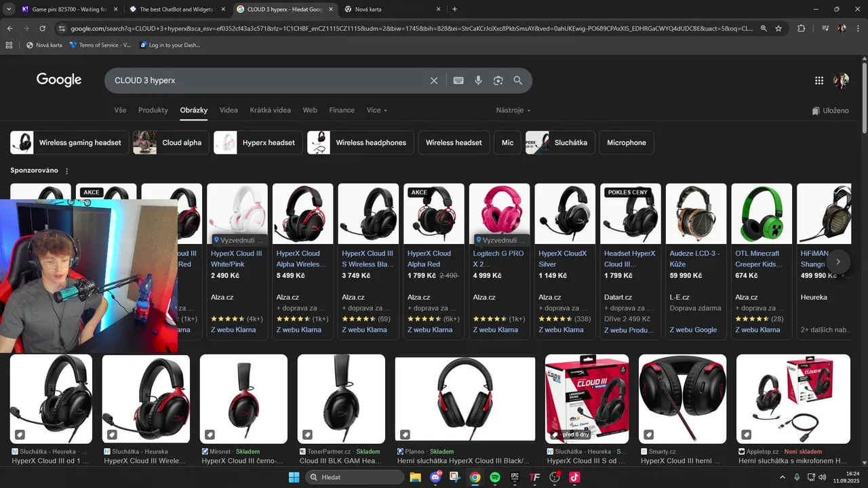
Task: Open File Explorer from the taskbar
Action: click(415, 477)
